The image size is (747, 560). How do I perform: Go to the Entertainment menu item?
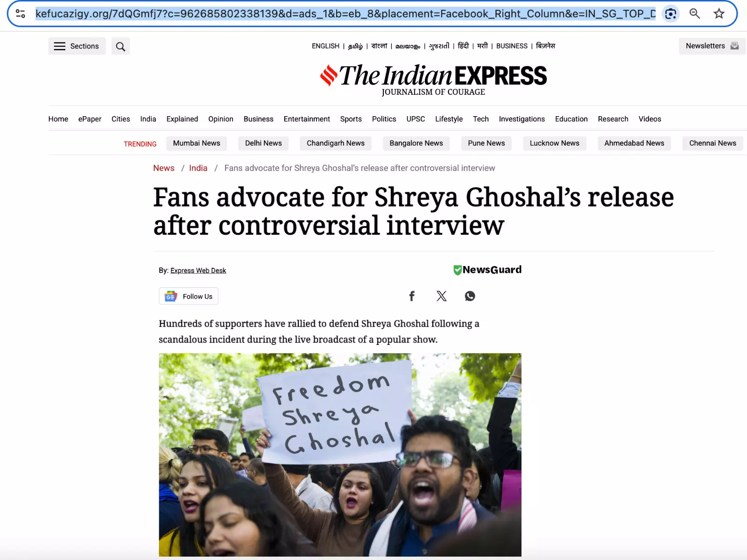(x=307, y=119)
